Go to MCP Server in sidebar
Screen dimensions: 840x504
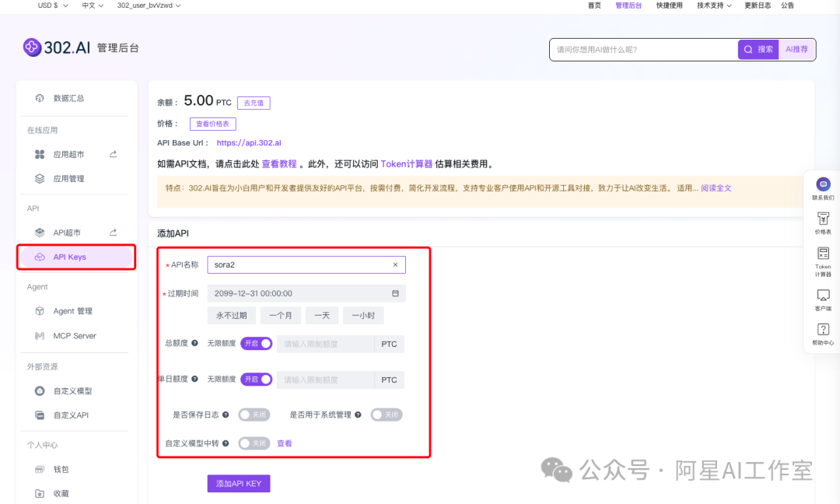[x=74, y=336]
